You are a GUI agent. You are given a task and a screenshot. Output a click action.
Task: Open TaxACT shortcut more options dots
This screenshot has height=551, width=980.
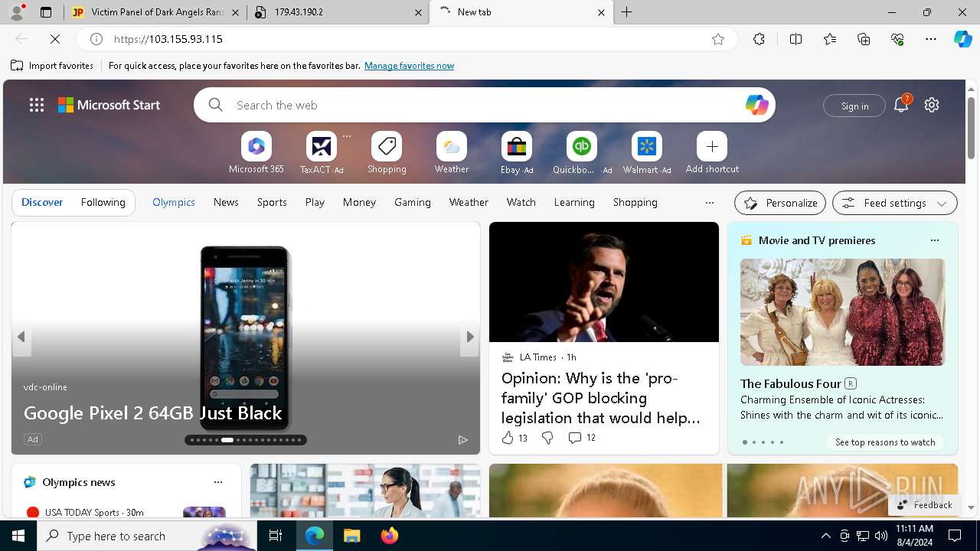coord(347,136)
